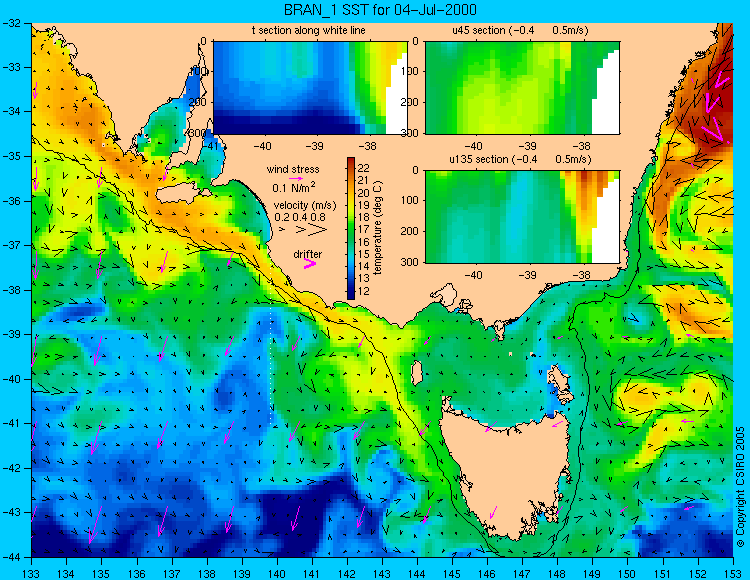Click the 'wind stress' legend label
This screenshot has height=580, width=750.
[x=293, y=169]
